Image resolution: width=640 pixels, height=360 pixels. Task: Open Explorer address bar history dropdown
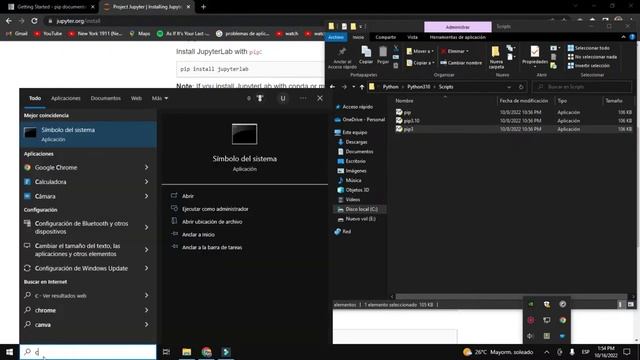pyautogui.click(x=509, y=87)
